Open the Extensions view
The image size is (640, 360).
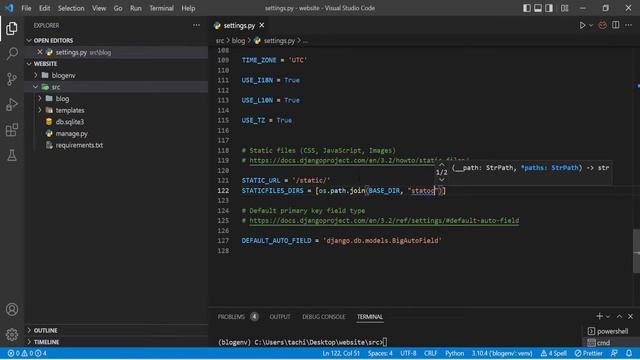point(12,130)
